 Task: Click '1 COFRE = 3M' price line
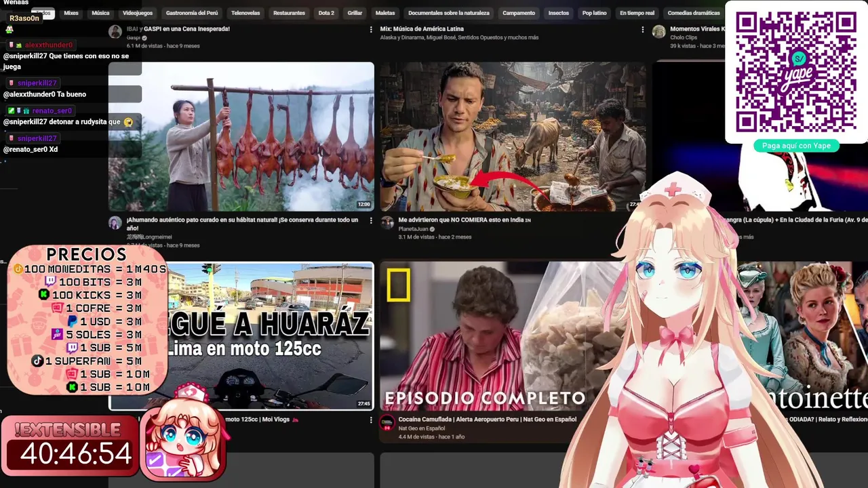pyautogui.click(x=97, y=308)
